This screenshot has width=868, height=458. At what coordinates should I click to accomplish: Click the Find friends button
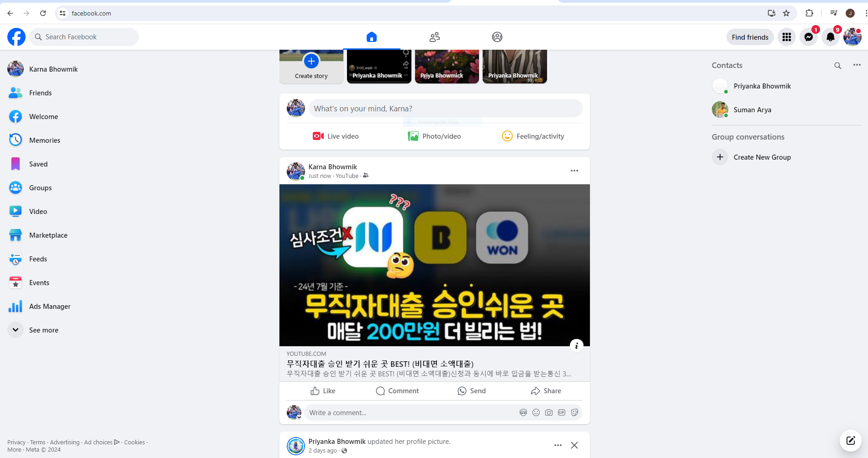750,37
